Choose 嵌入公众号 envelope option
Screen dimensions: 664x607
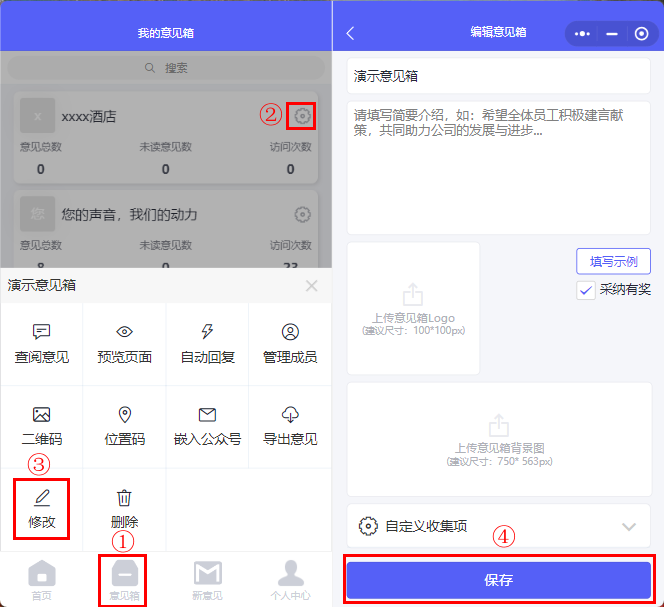tap(208, 427)
